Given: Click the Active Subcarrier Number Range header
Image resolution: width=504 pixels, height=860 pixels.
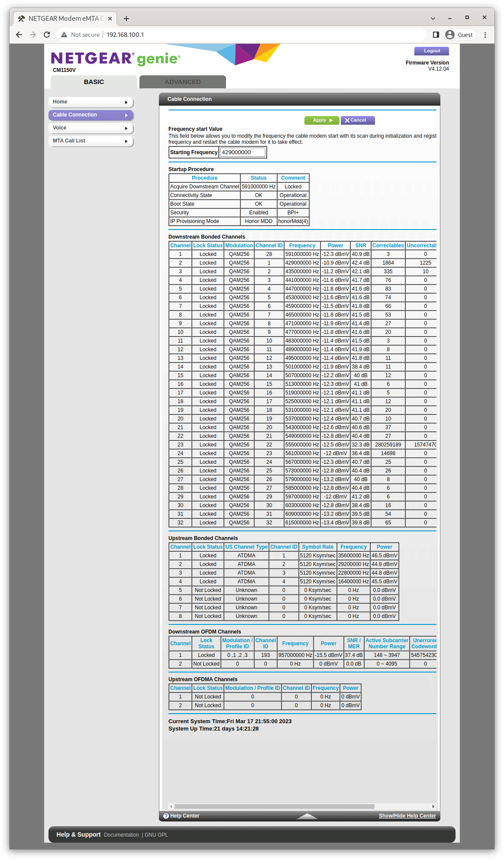Looking at the screenshot, I should tap(387, 643).
